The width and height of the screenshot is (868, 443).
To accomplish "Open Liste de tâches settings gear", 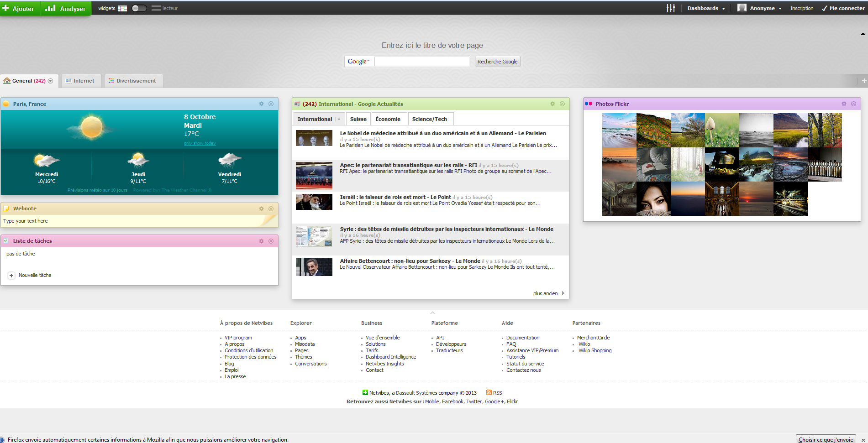I will pos(261,241).
